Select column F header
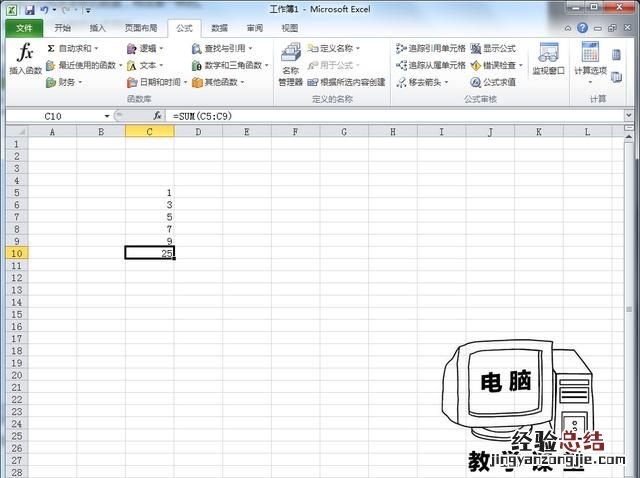Screen dimensions: 640x478 tap(295, 131)
